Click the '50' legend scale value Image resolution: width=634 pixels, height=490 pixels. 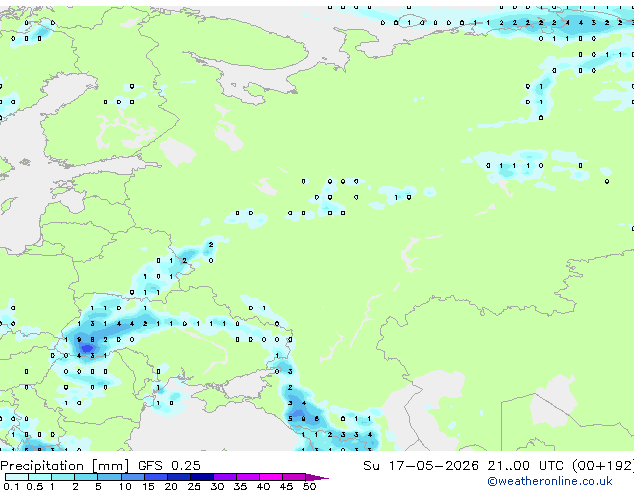click(x=309, y=486)
